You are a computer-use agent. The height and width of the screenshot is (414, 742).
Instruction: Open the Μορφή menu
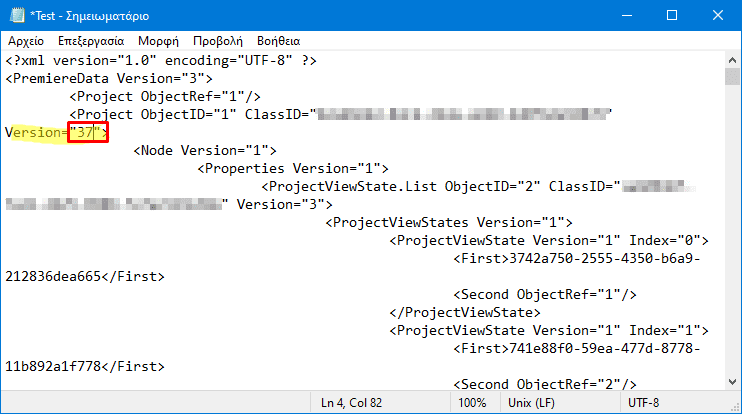160,42
